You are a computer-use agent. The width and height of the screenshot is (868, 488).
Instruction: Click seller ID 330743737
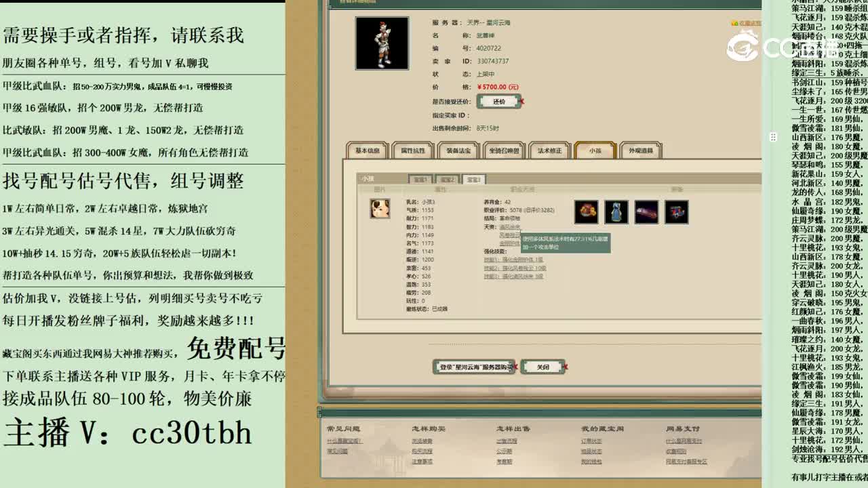coord(492,61)
